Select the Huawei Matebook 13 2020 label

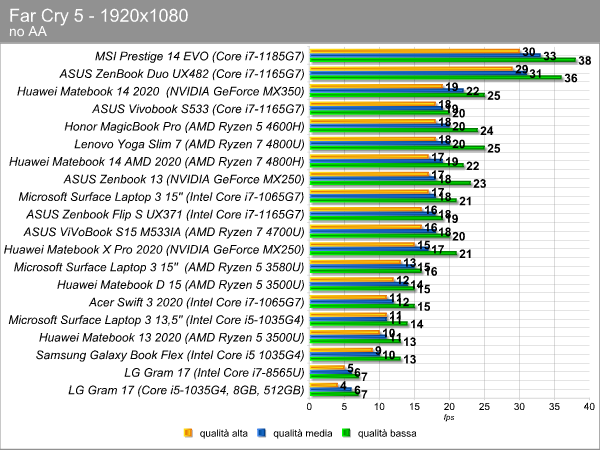pyautogui.click(x=171, y=338)
